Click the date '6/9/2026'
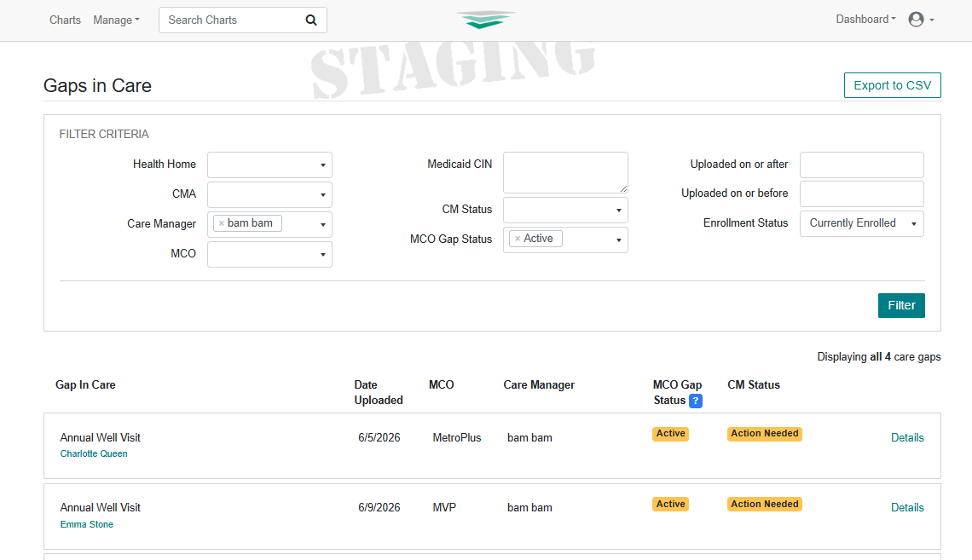Image resolution: width=972 pixels, height=560 pixels. click(x=379, y=507)
